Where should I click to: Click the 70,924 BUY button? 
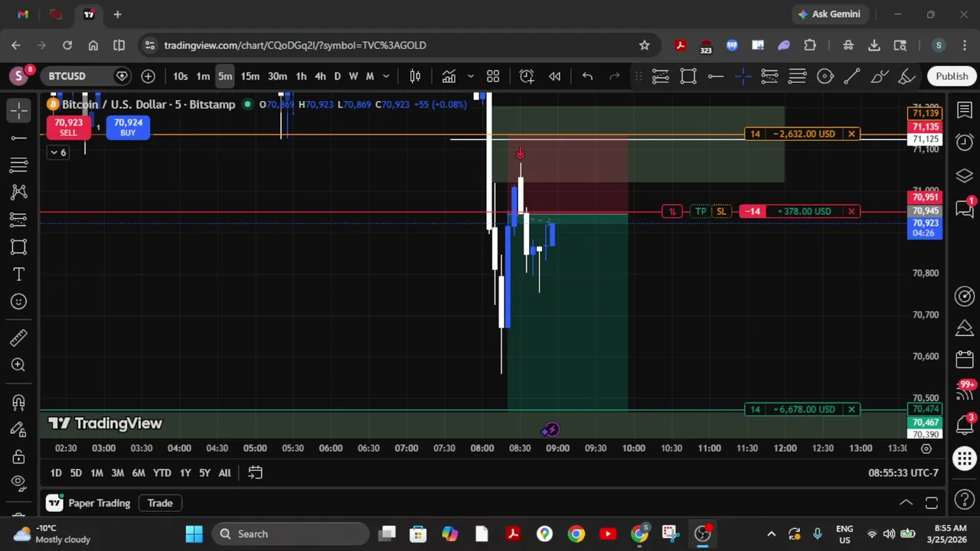click(128, 127)
